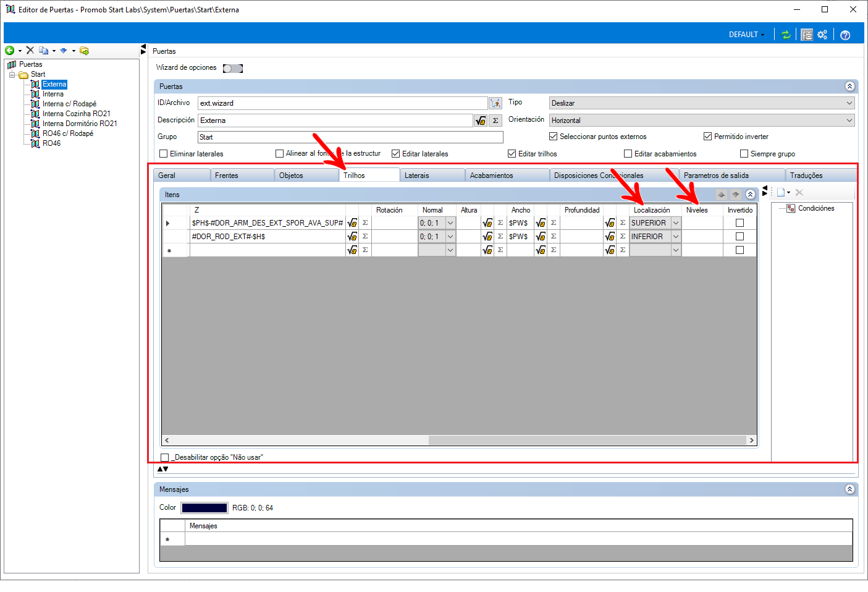Check the Editar acabamientos checkbox
This screenshot has height=592, width=868.
point(628,154)
